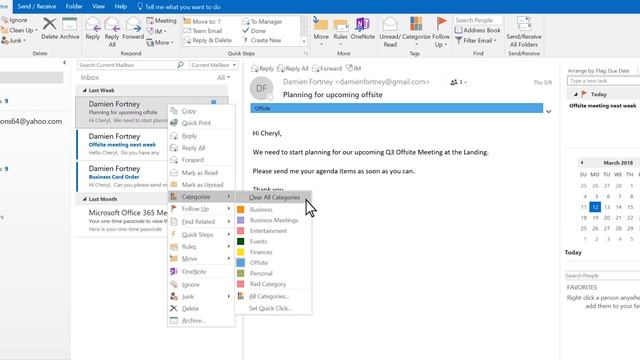
Task: Open the Address Book
Action: [477, 30]
